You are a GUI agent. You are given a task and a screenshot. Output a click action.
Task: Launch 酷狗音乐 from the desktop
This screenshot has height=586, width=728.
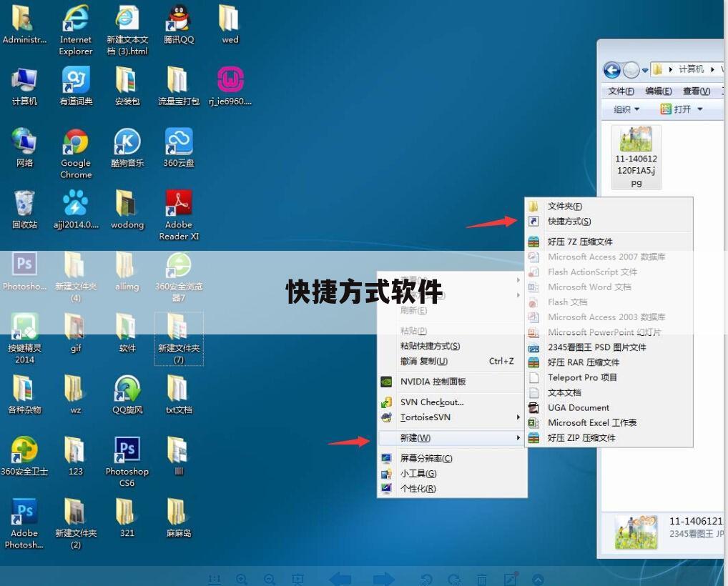coord(127,147)
